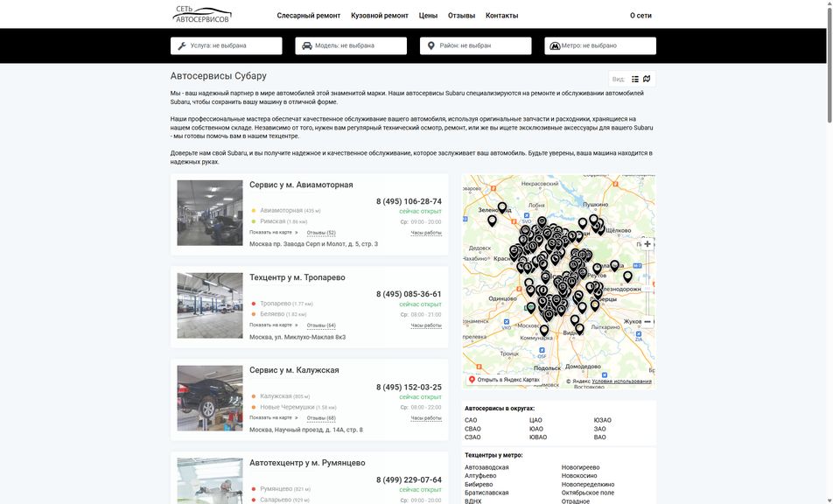Screen dimensions: 833x504
Task: Open the Новокосино metro link
Action: [579, 476]
